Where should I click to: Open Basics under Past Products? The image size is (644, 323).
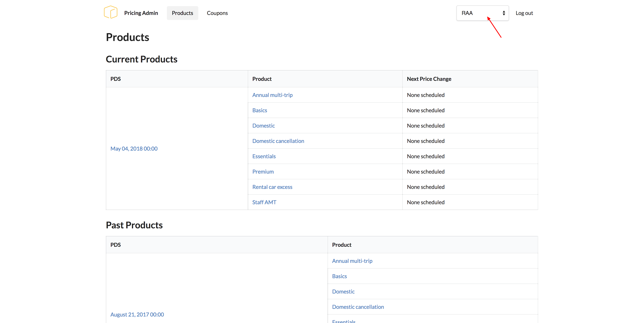(339, 276)
